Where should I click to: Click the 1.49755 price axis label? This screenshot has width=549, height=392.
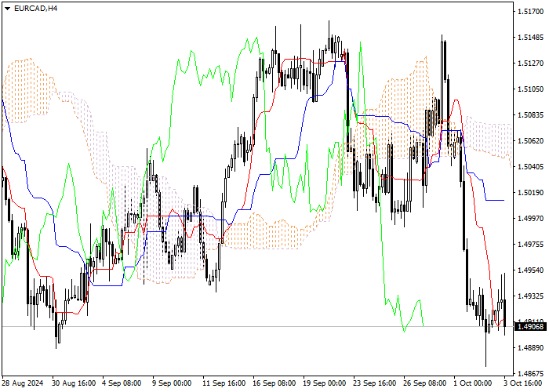pos(530,245)
